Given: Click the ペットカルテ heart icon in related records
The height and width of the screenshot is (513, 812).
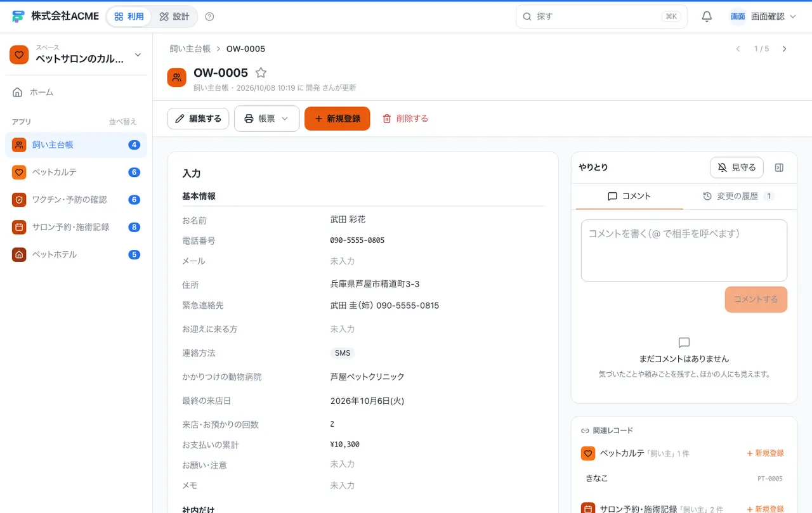Looking at the screenshot, I should [588, 453].
